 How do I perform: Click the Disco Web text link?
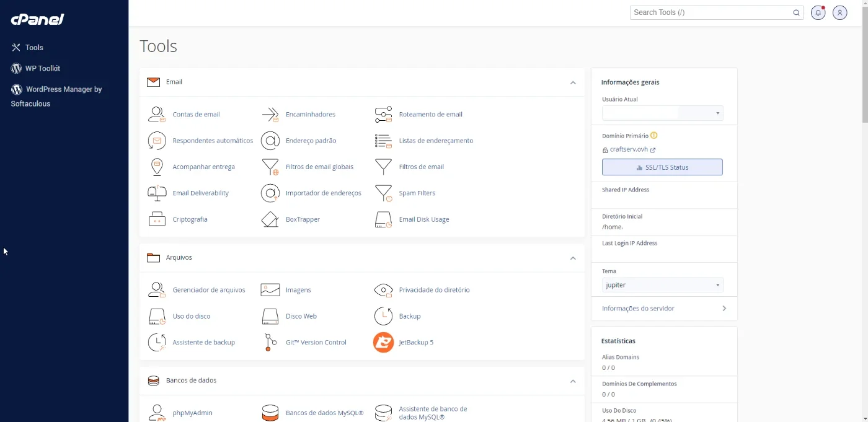[x=301, y=316]
